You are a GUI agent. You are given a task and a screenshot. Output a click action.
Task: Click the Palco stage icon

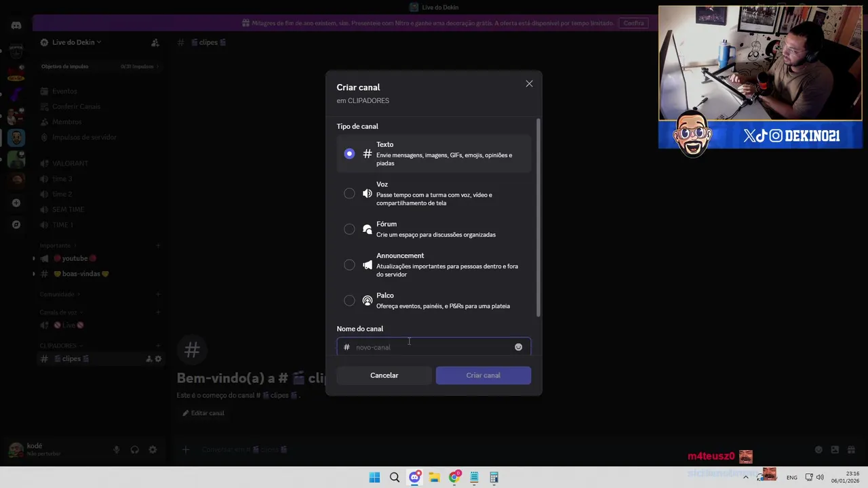coord(368,300)
